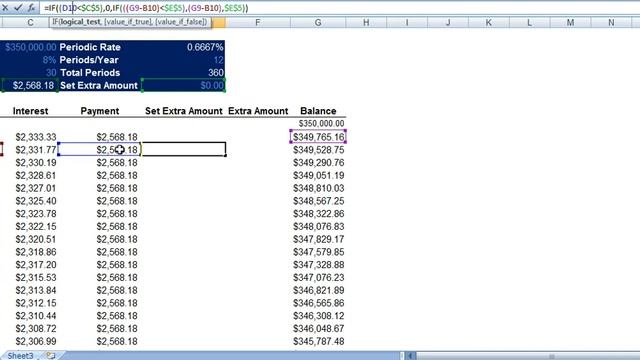Select column J header

point(448,23)
